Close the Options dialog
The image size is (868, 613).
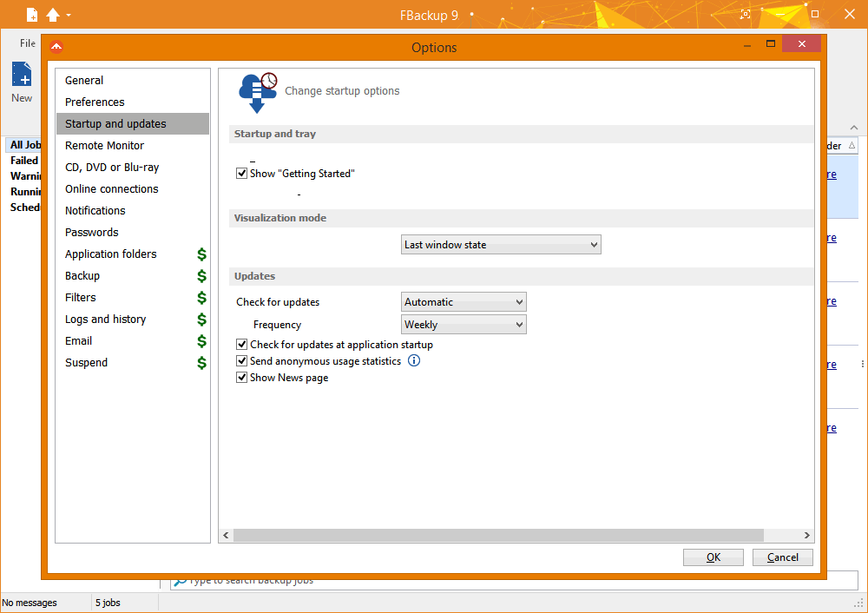(801, 43)
